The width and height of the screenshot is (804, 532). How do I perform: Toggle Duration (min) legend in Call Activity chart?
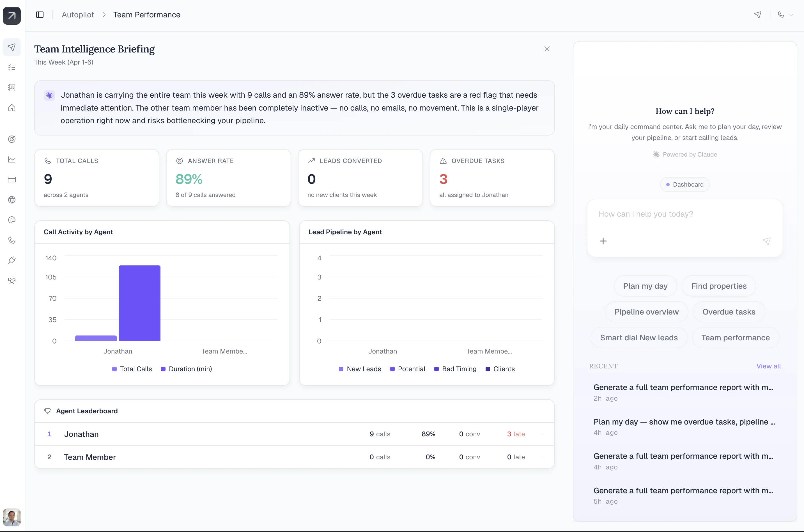point(186,369)
